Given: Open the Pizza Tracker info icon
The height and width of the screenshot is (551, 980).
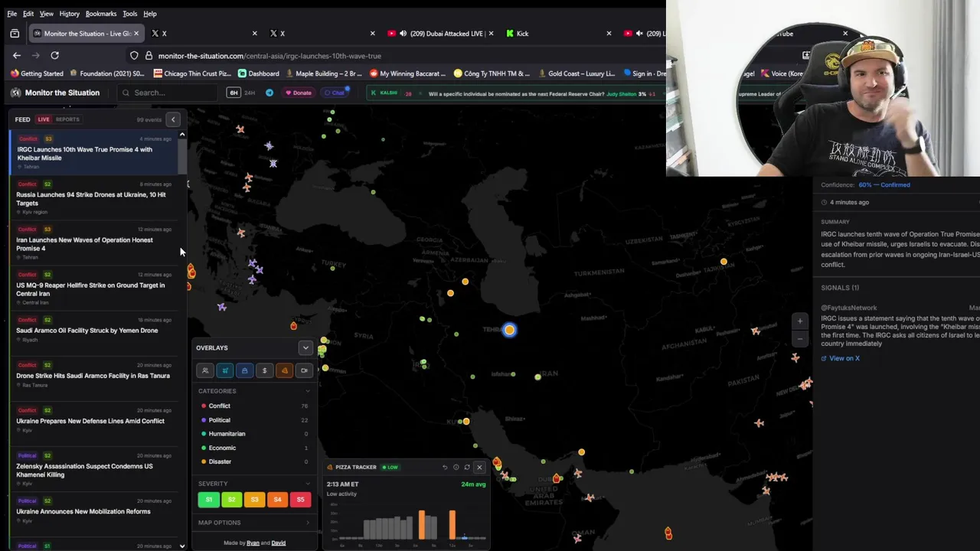Looking at the screenshot, I should pyautogui.click(x=456, y=467).
